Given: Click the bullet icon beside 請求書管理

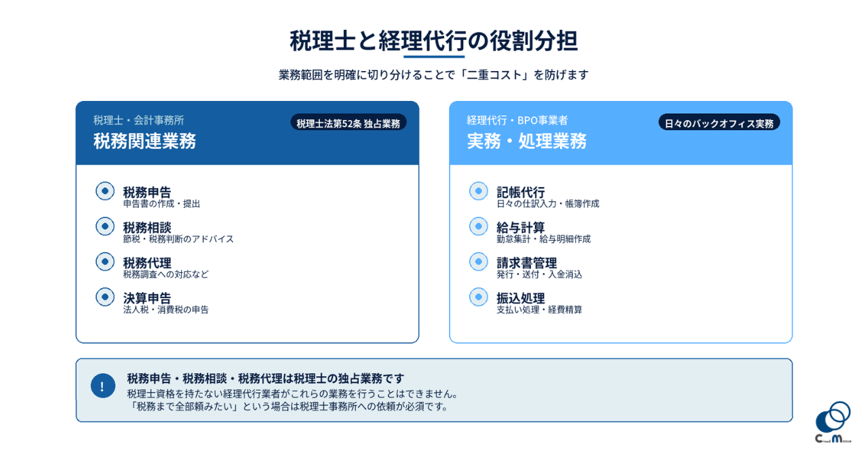Looking at the screenshot, I should coord(479,262).
